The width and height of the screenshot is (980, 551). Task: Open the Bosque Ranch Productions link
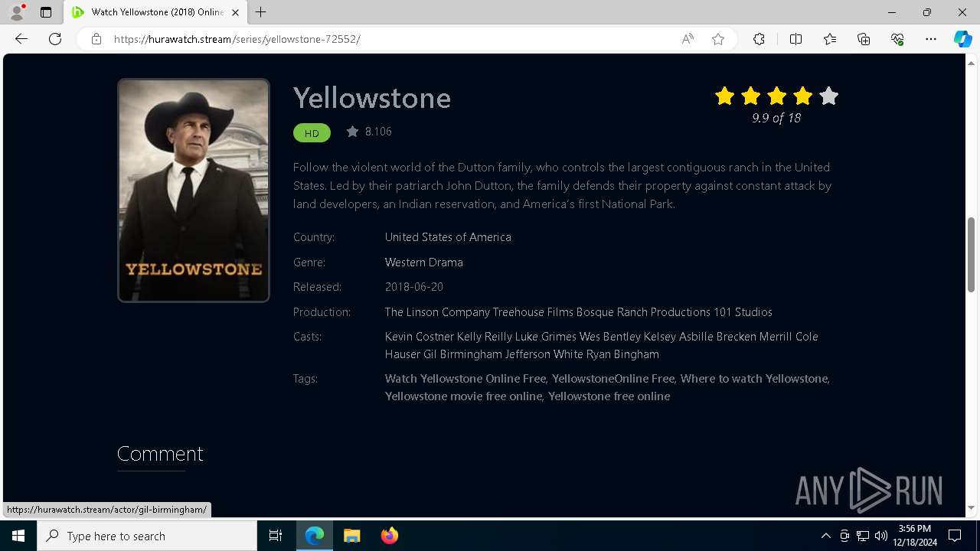coord(643,312)
